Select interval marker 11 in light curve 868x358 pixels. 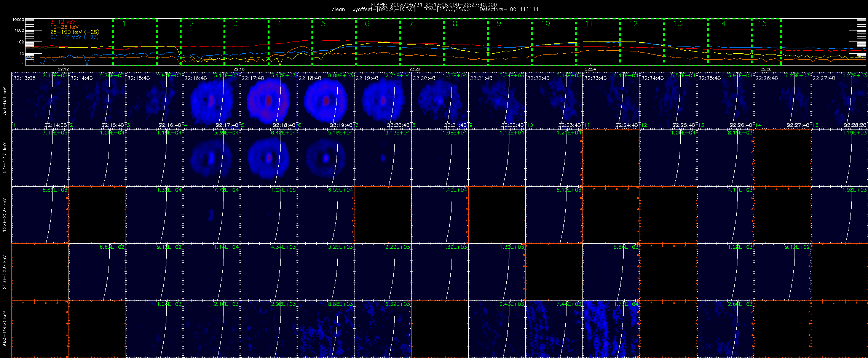589,24
